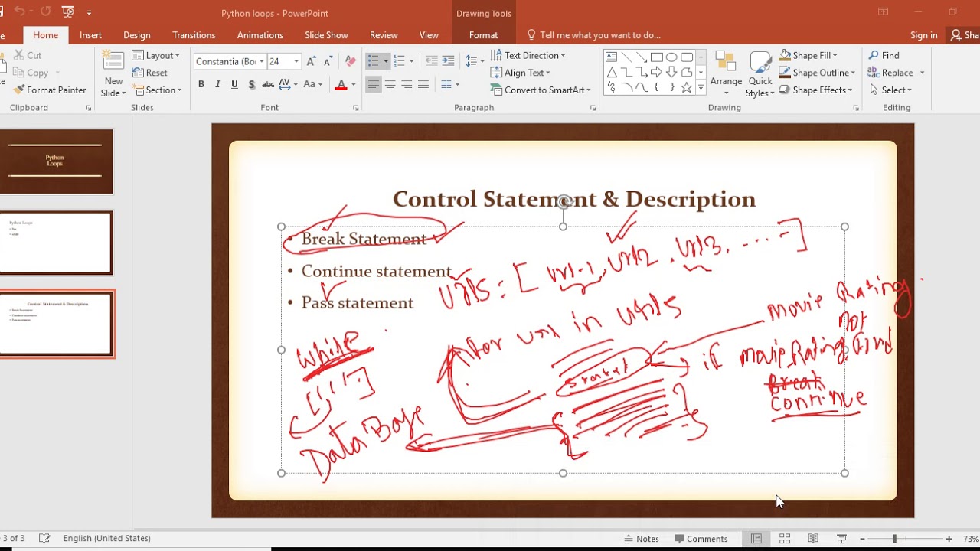Switch to Slide Sorter view
This screenshot has width=980, height=551.
785,539
